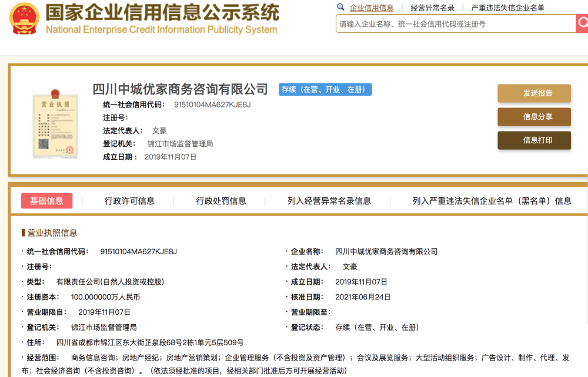Open the 行政处罚信息 tab

221,201
